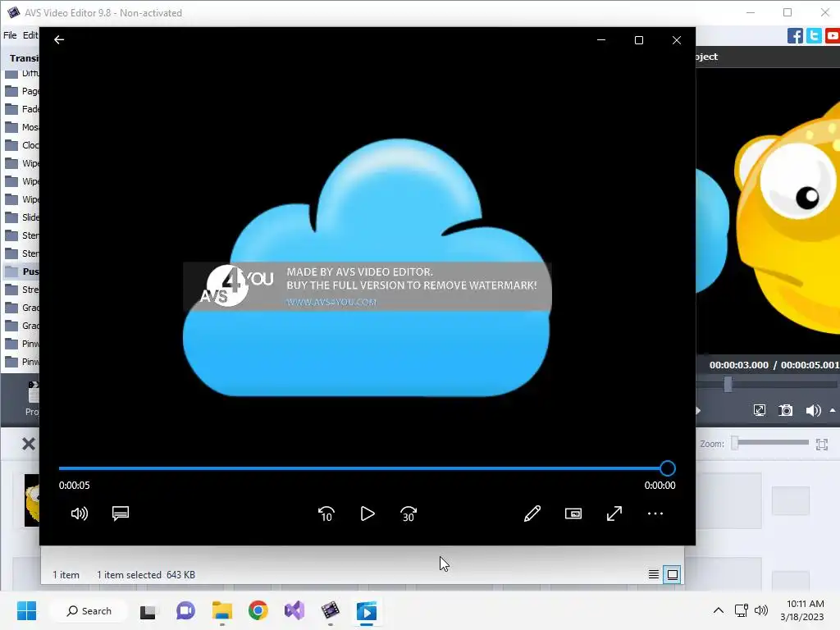The height and width of the screenshot is (630, 840).
Task: Click the timeline clip thumbnail in AVS
Action: pos(32,500)
